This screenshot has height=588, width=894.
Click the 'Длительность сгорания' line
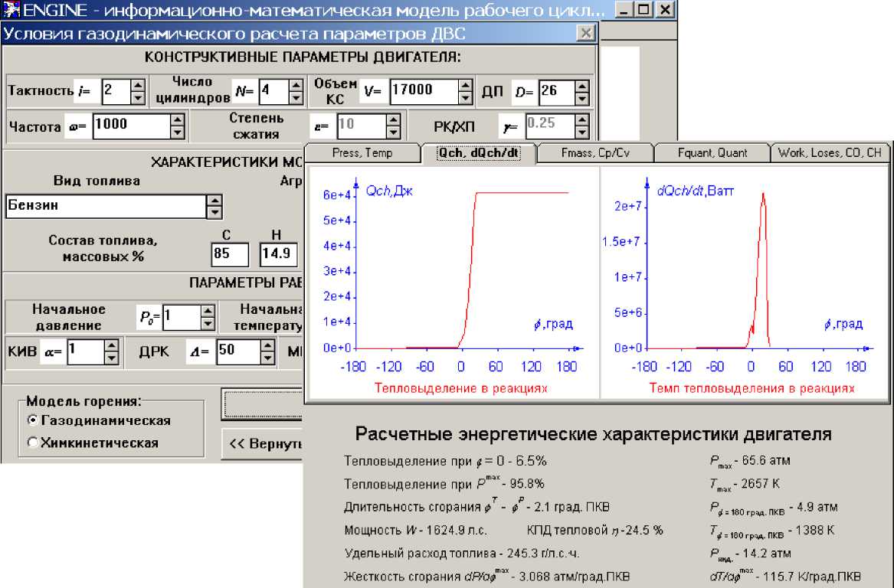point(476,507)
